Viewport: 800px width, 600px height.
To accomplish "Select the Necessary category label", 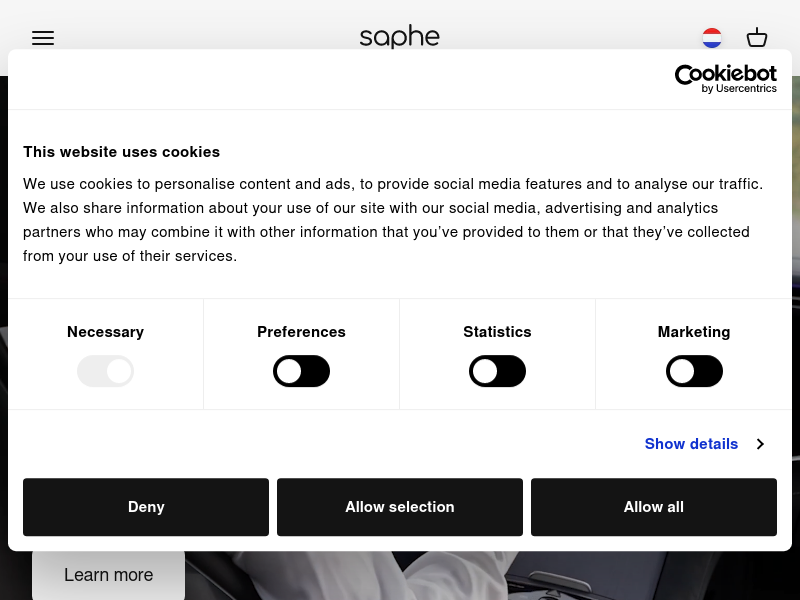I will coord(106,332).
